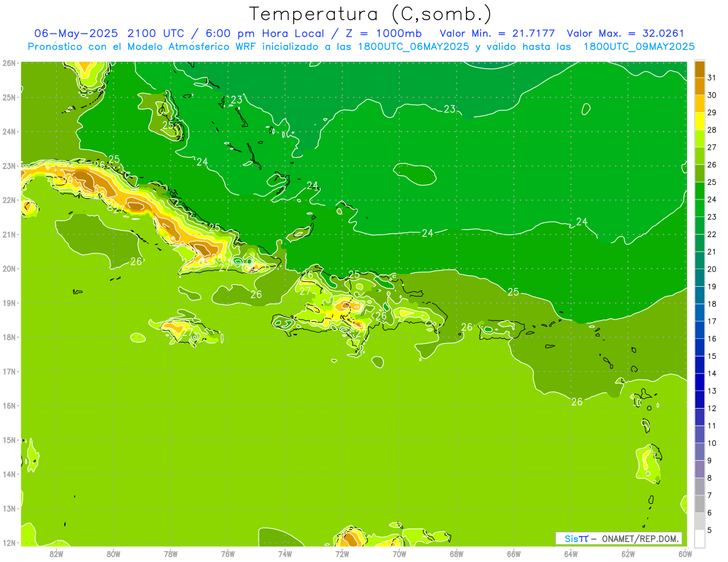Click the 26N latitude axis label
Viewport: 728px width, 562px height.
point(8,63)
